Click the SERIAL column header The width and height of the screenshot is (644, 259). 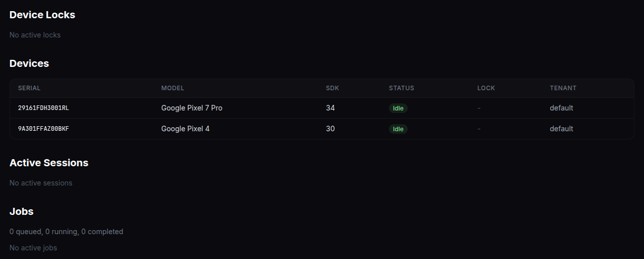[29, 88]
